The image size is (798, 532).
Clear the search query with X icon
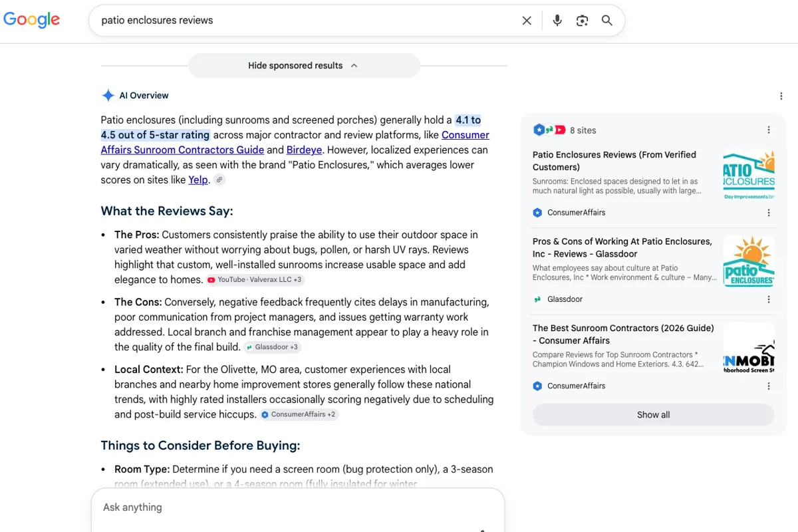coord(527,21)
